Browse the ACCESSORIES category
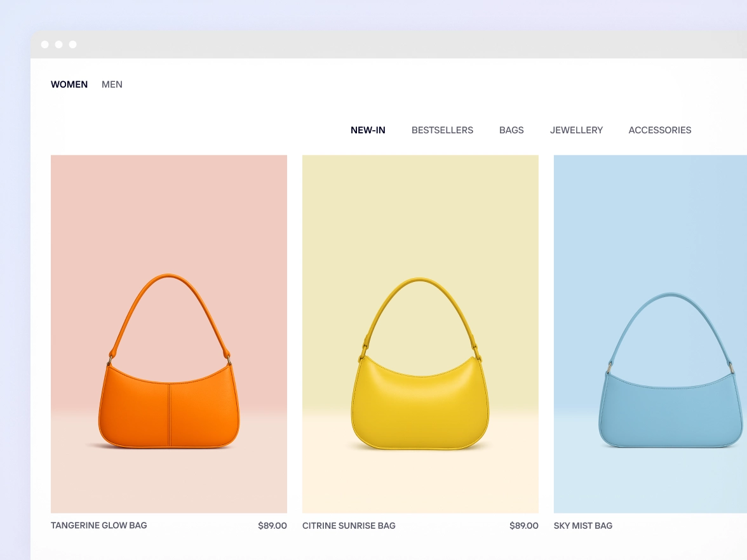 click(x=659, y=130)
